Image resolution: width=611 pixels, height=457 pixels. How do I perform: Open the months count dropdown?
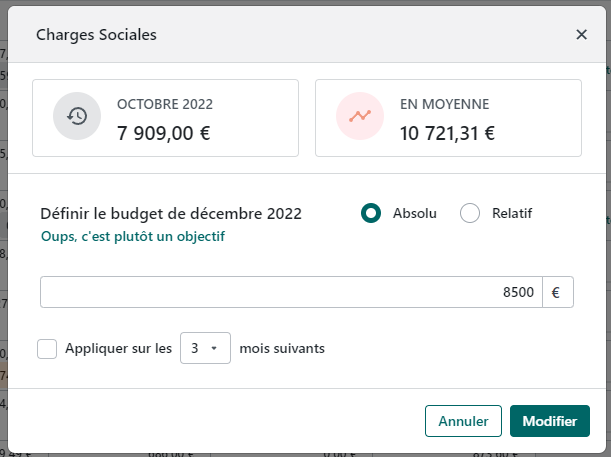click(205, 349)
